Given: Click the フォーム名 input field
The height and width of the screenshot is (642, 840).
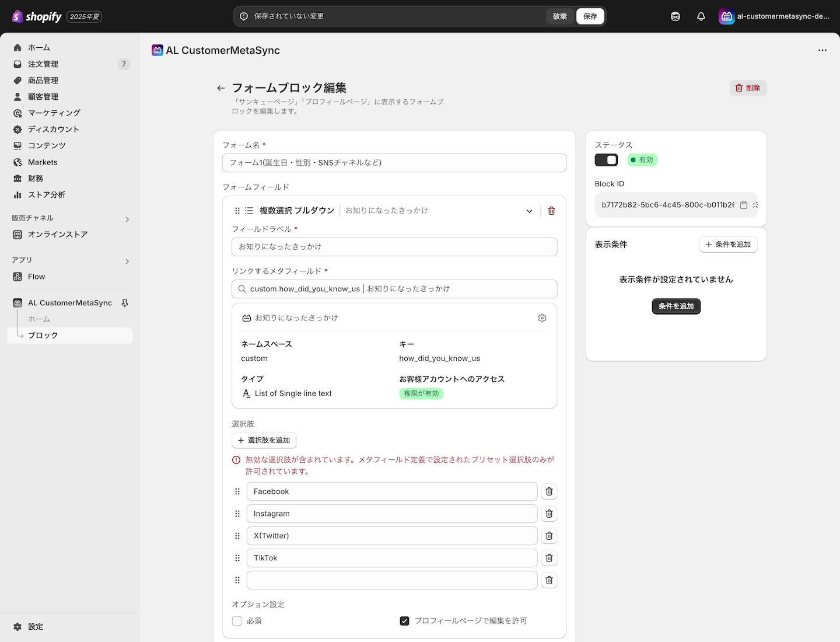Looking at the screenshot, I should [x=394, y=163].
